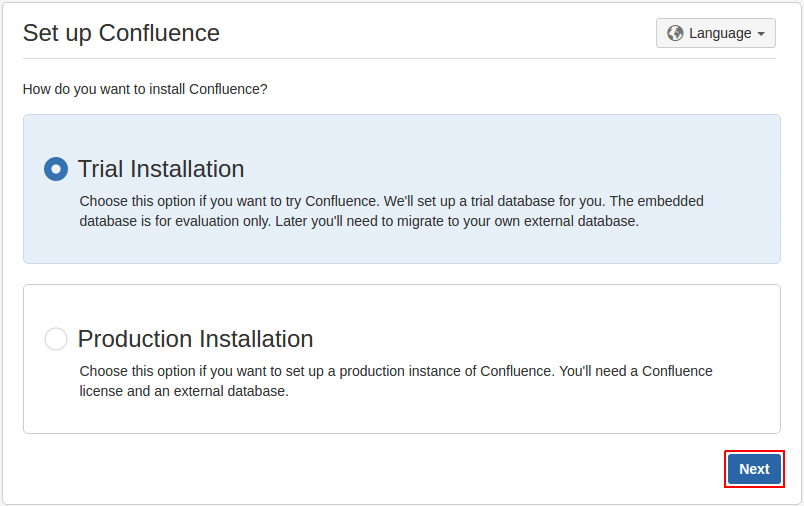Click the globe icon in Language button
Screen dimensions: 804x506
675,33
